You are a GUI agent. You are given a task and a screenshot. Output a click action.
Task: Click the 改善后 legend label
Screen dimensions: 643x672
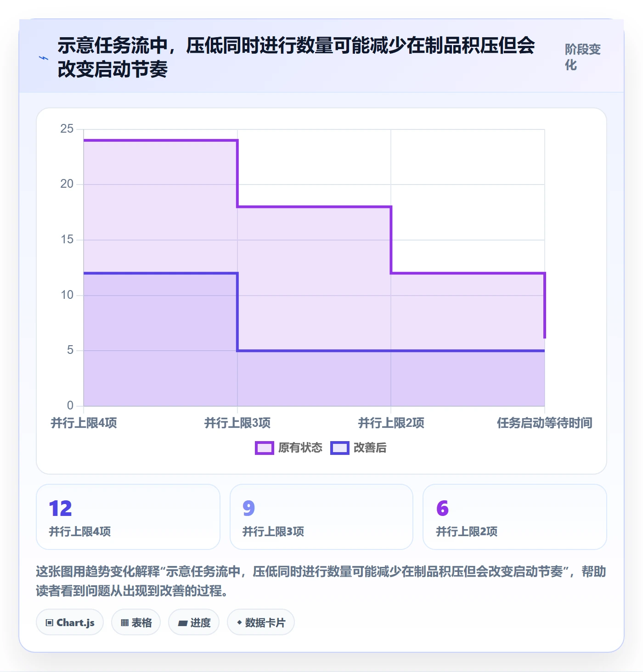tap(370, 448)
